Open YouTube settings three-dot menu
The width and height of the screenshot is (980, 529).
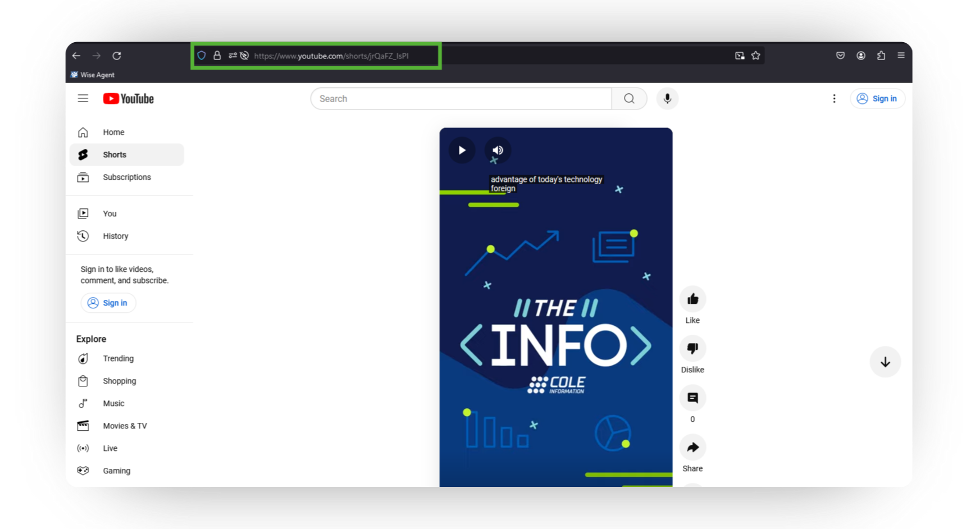[x=834, y=99]
